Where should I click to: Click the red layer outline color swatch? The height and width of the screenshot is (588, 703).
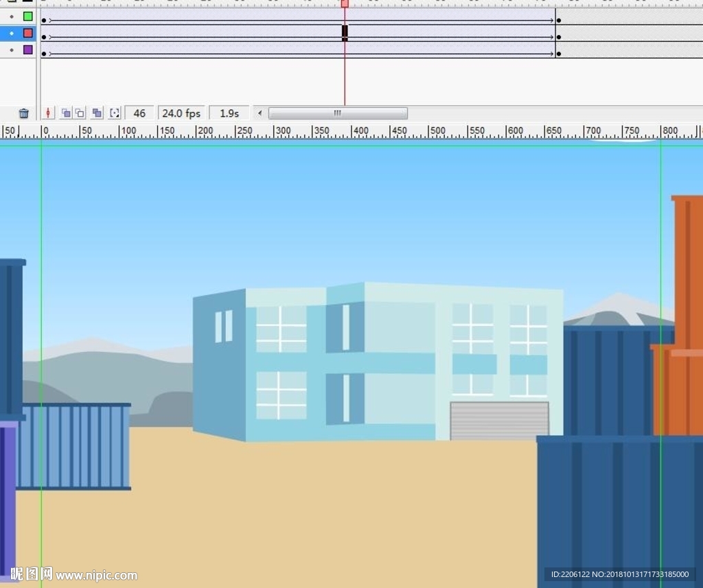point(27,33)
